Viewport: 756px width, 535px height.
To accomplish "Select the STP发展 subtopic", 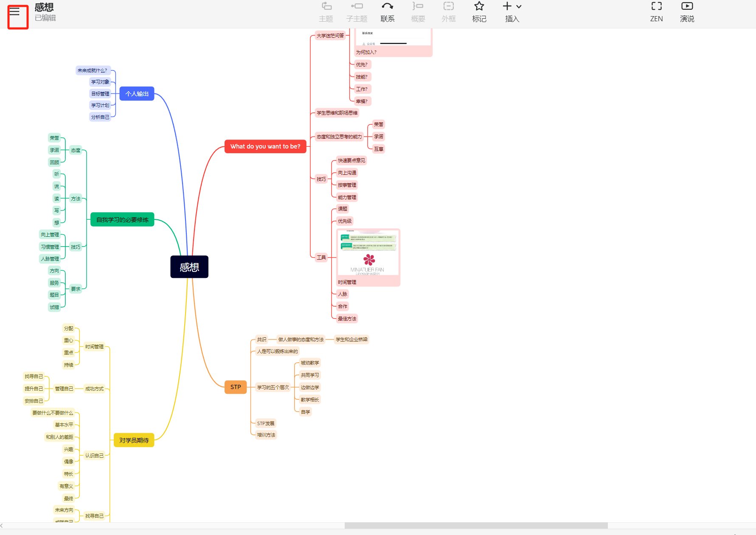I will pos(266,423).
